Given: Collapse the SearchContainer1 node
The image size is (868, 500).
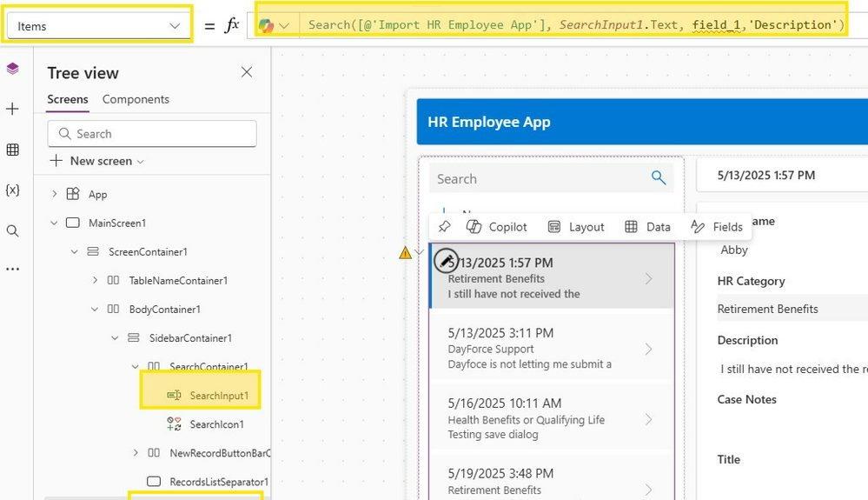Looking at the screenshot, I should tap(135, 367).
